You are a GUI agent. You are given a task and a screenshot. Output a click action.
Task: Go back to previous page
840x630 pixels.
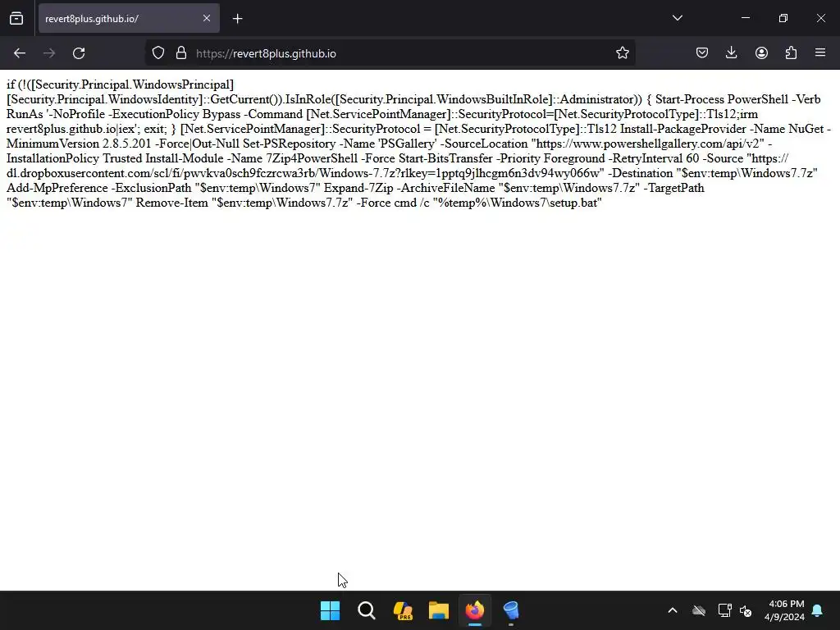coord(20,53)
